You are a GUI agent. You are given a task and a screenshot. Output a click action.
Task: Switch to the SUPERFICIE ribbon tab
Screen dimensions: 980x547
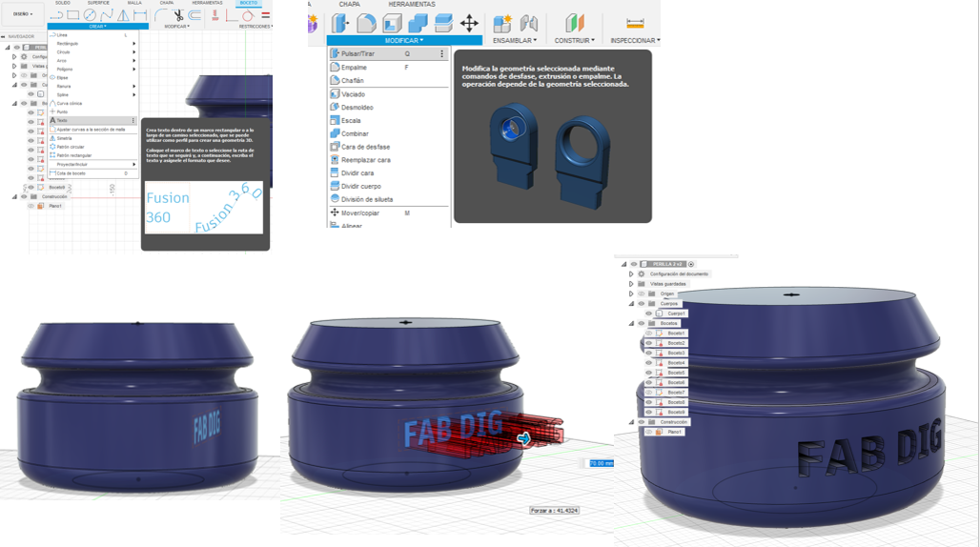click(98, 3)
